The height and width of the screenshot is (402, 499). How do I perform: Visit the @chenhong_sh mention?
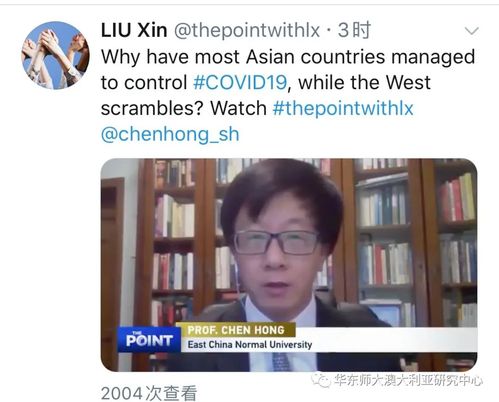170,134
